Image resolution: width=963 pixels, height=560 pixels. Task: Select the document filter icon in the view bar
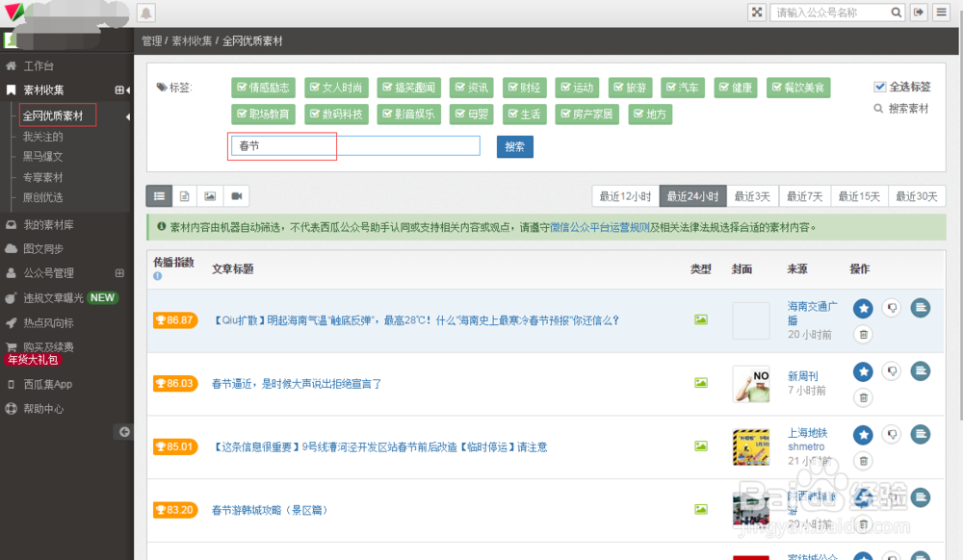tap(184, 195)
